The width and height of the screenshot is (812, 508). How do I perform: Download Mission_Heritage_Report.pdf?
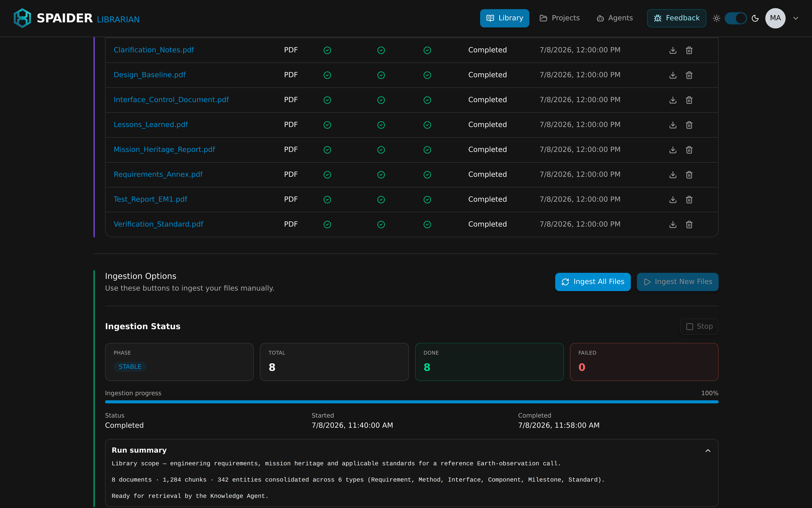(673, 149)
